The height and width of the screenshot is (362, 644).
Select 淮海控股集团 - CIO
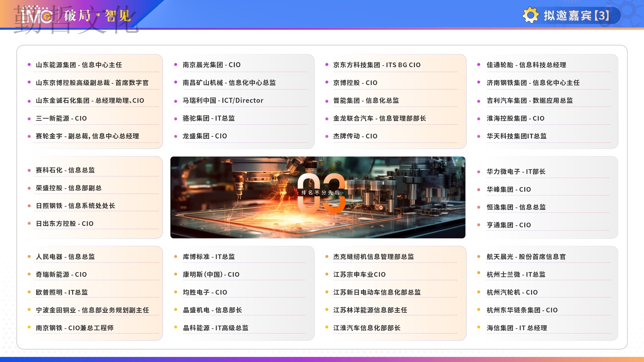tap(516, 118)
